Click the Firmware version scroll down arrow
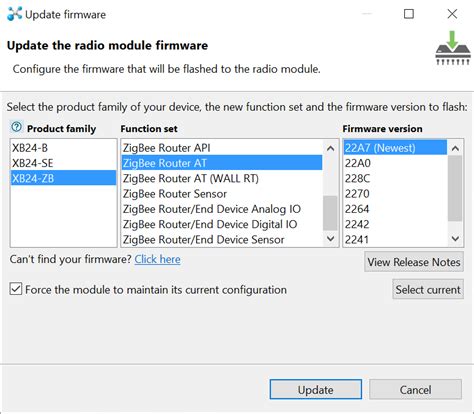474x414 pixels. click(455, 239)
